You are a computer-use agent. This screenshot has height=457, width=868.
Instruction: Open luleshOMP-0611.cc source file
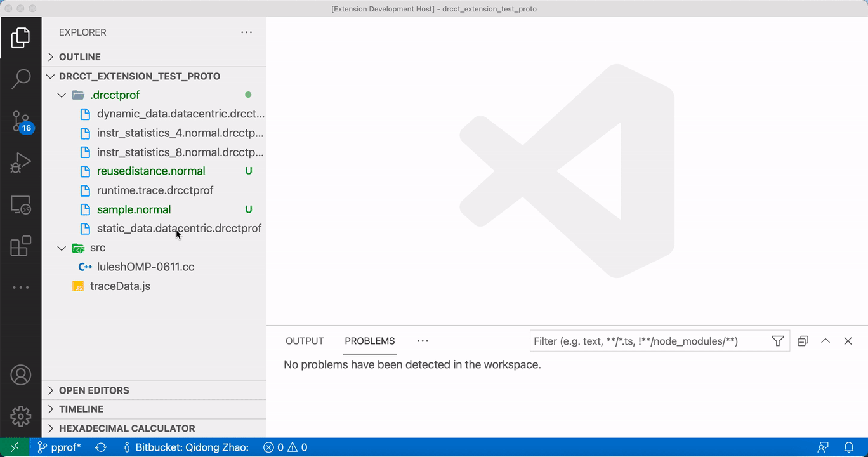[145, 267]
